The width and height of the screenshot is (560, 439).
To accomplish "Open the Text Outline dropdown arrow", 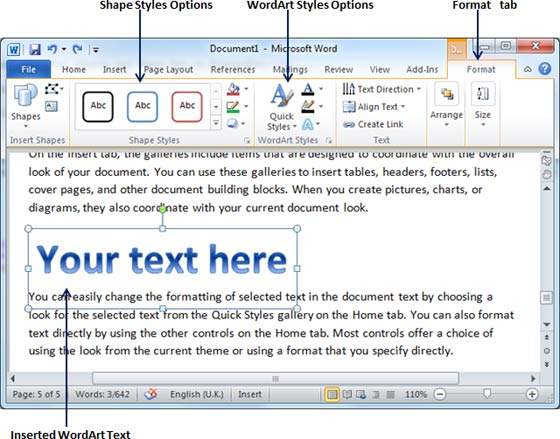I will (x=321, y=106).
